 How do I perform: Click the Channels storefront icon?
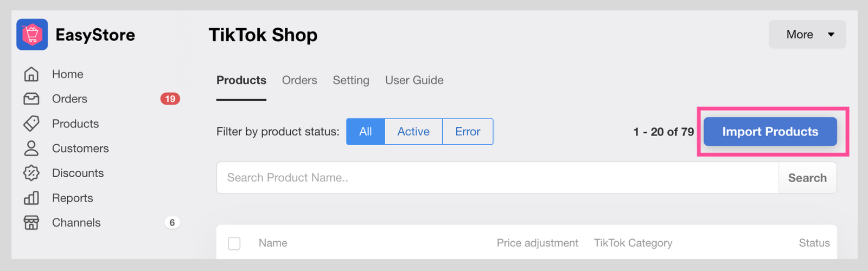coord(31,223)
